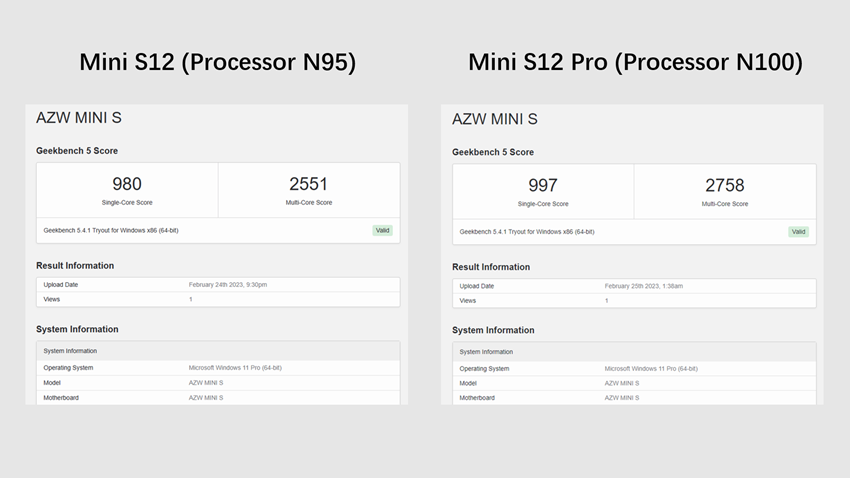Click the 997 single-core score
This screenshot has height=478, width=850.
(543, 185)
